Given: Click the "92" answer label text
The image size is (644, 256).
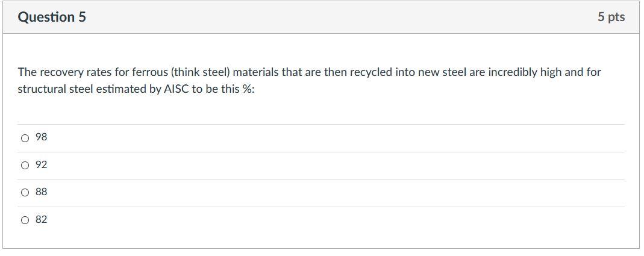Looking at the screenshot, I should (x=42, y=165).
